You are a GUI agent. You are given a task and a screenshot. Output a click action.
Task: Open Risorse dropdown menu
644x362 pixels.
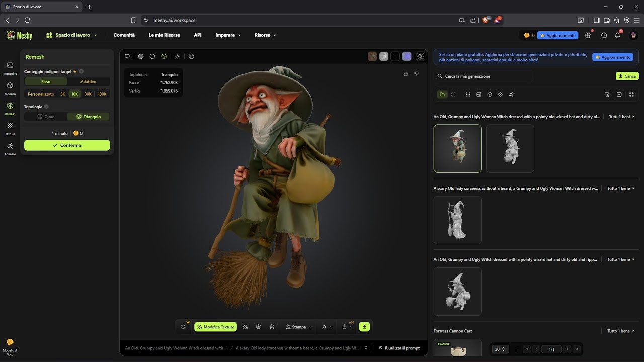click(265, 35)
